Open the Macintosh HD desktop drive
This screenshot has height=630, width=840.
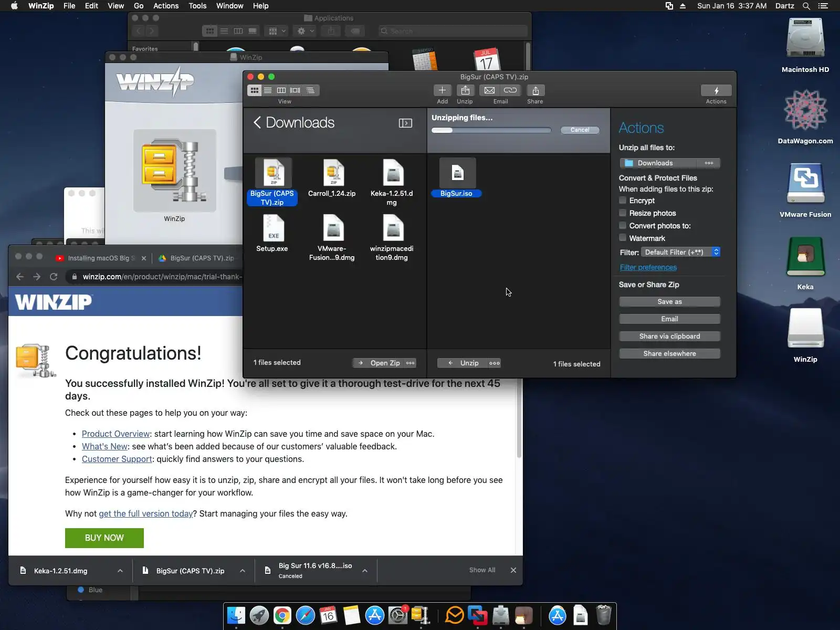pyautogui.click(x=805, y=46)
